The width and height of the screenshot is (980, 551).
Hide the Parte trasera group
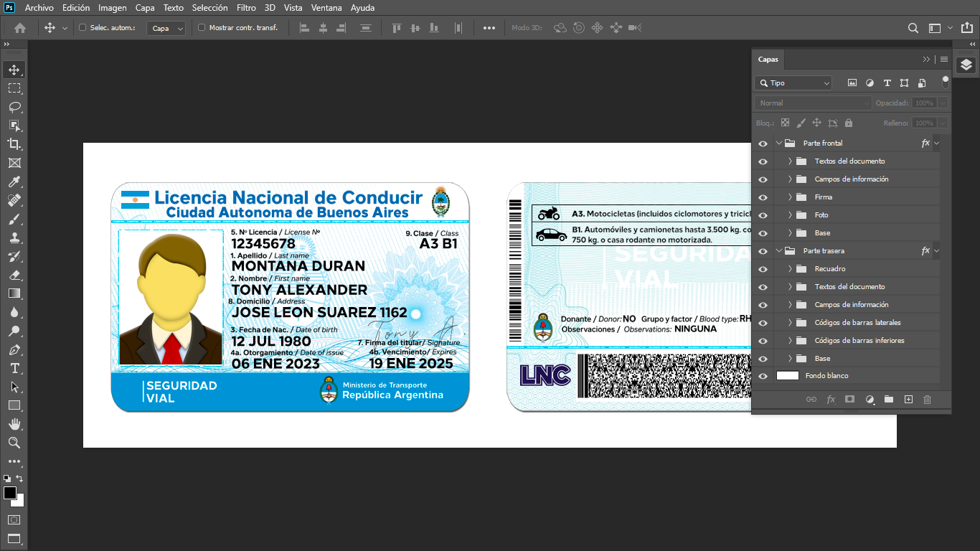(x=763, y=251)
